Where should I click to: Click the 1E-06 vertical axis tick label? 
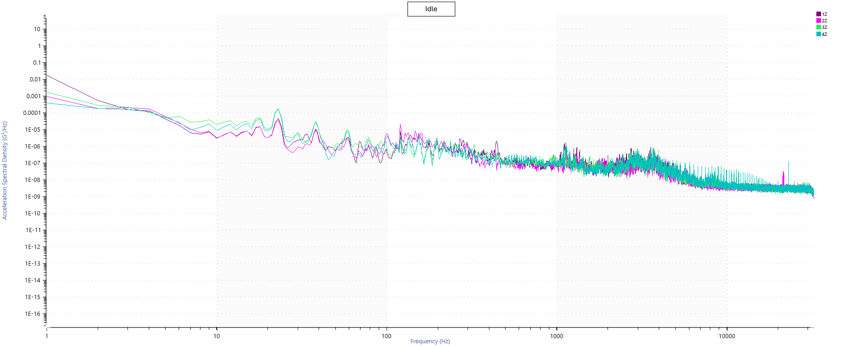33,147
